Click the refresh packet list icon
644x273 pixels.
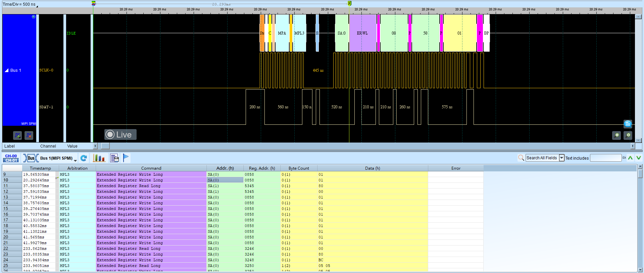click(x=84, y=158)
